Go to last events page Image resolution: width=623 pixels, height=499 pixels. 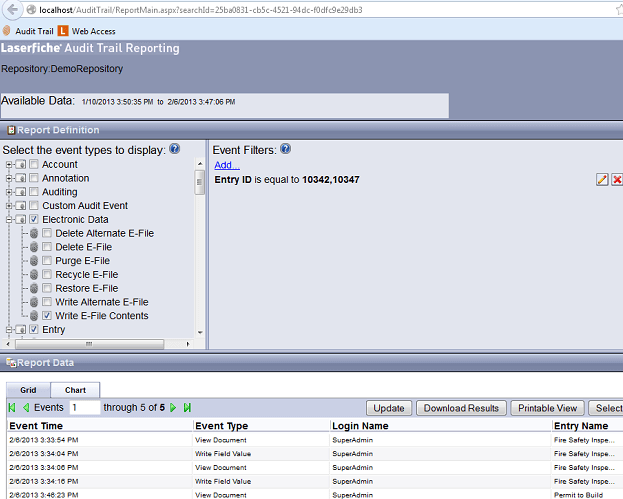coord(187,408)
